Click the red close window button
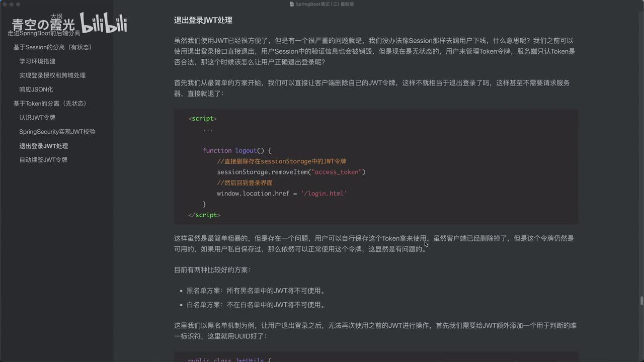Screen dimensions: 644x362 point(5,4)
